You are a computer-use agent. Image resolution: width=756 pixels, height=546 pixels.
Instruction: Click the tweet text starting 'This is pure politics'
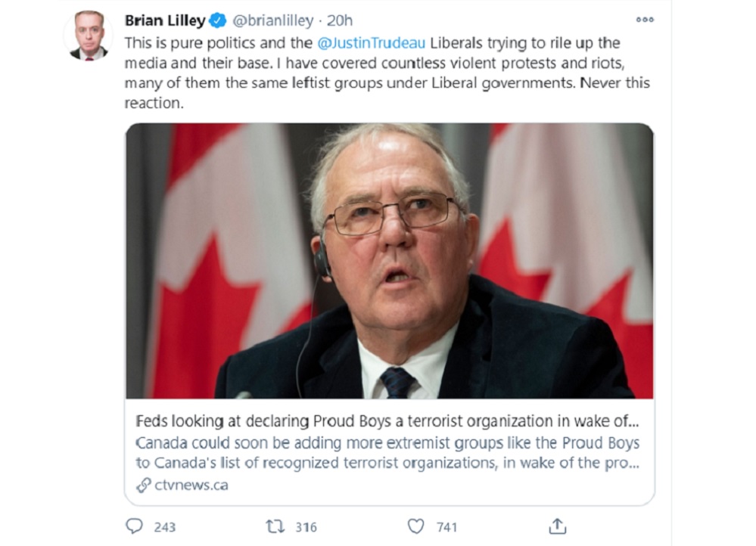point(387,73)
